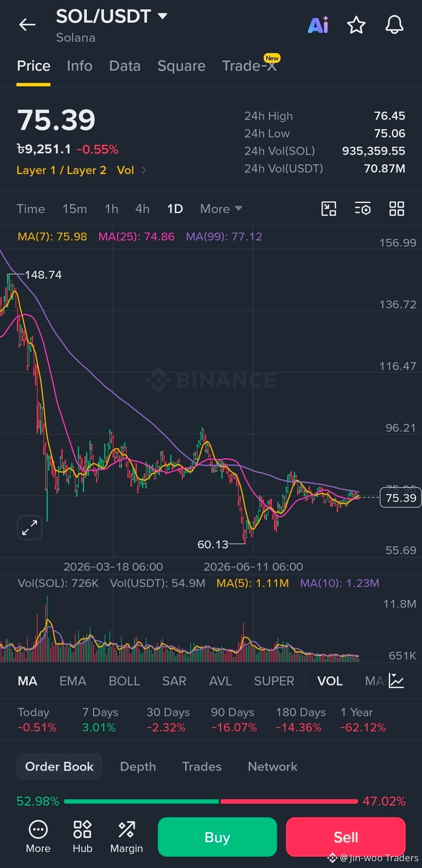Screen dimensions: 422x868
Task: Switch to the Square tab
Action: click(181, 66)
